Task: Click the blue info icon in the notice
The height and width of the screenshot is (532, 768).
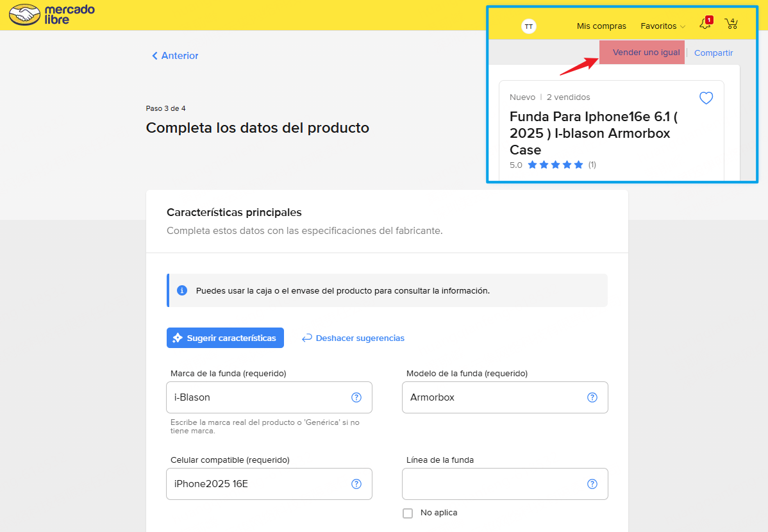Action: [181, 290]
